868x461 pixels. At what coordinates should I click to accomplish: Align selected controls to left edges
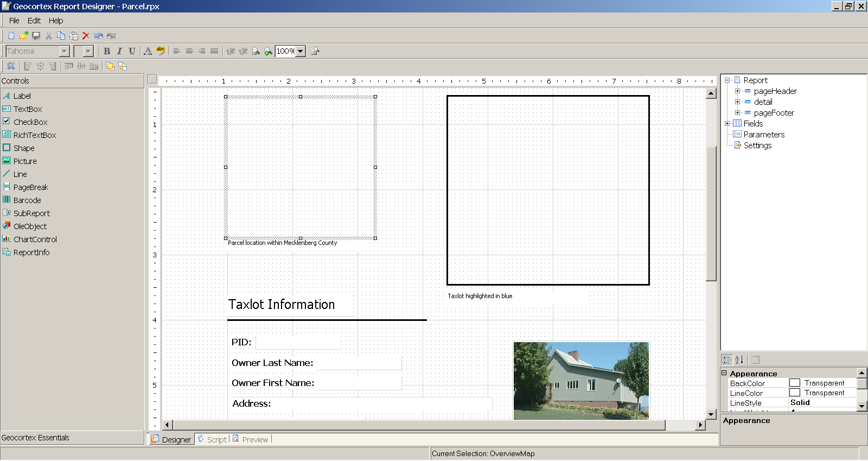click(27, 66)
